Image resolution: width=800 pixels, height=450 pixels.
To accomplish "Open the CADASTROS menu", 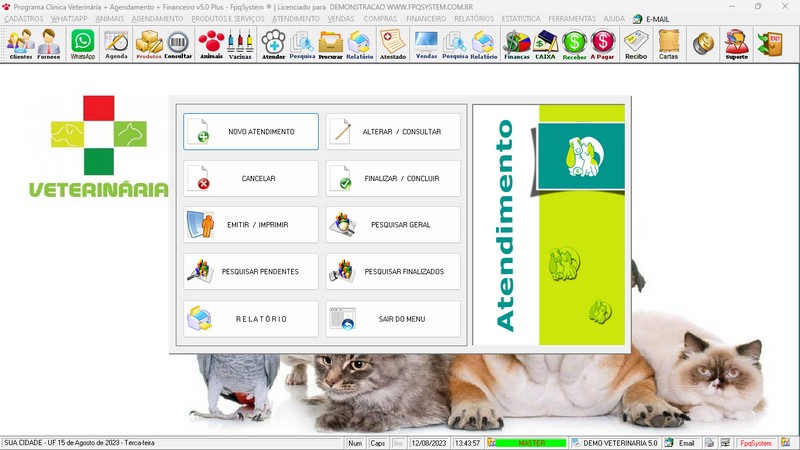I will (x=24, y=19).
